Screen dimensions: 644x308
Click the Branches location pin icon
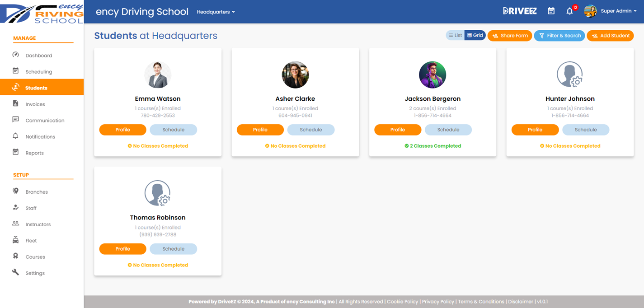pos(15,191)
